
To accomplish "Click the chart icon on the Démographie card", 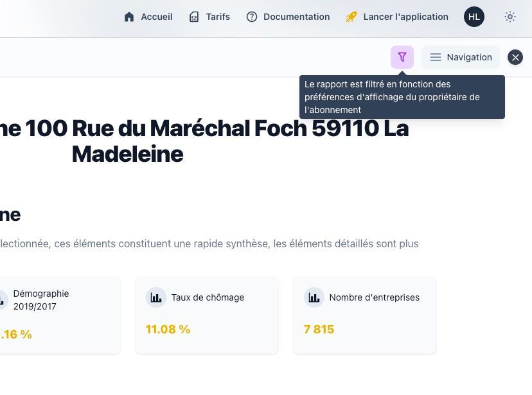I will point(1,299).
